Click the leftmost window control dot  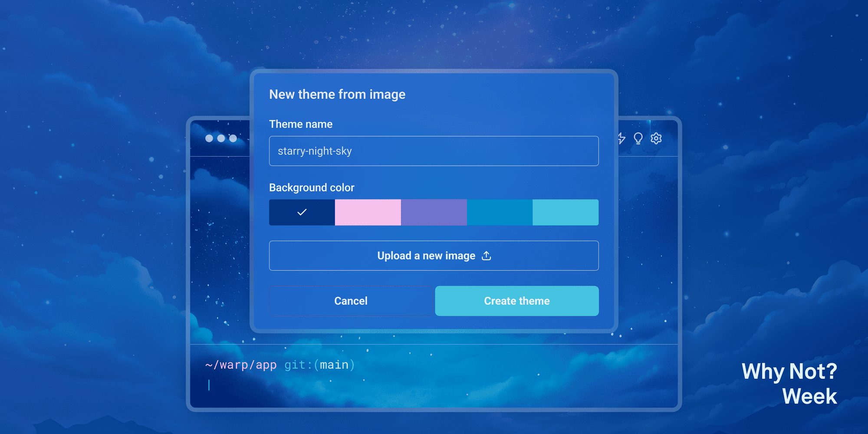click(x=208, y=138)
